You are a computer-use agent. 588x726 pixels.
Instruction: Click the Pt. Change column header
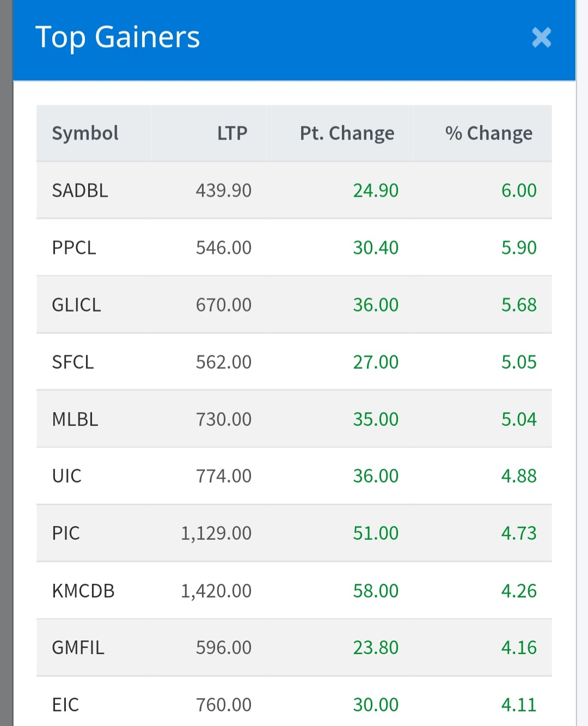tap(347, 133)
